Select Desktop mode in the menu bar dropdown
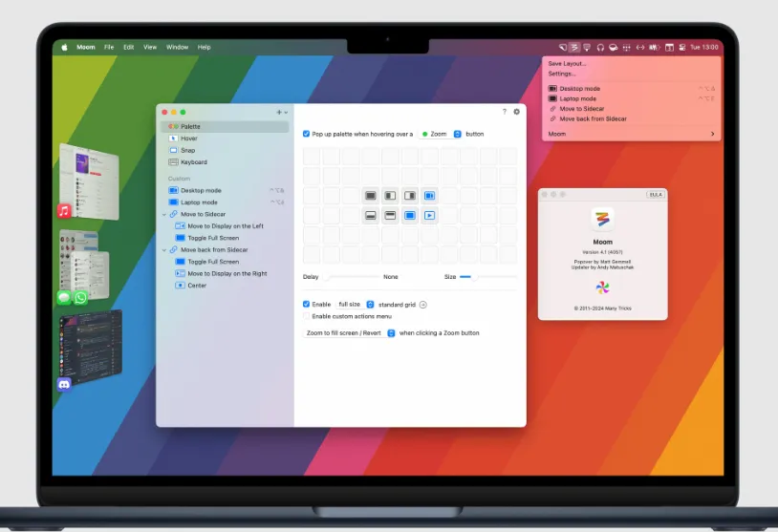Screen dimensions: 778x532 coord(631,88)
